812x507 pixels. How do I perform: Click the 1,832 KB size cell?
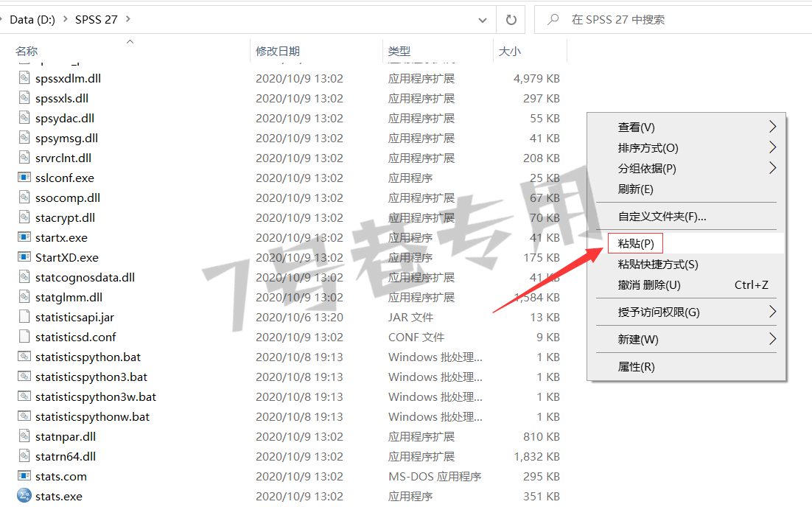(x=536, y=456)
